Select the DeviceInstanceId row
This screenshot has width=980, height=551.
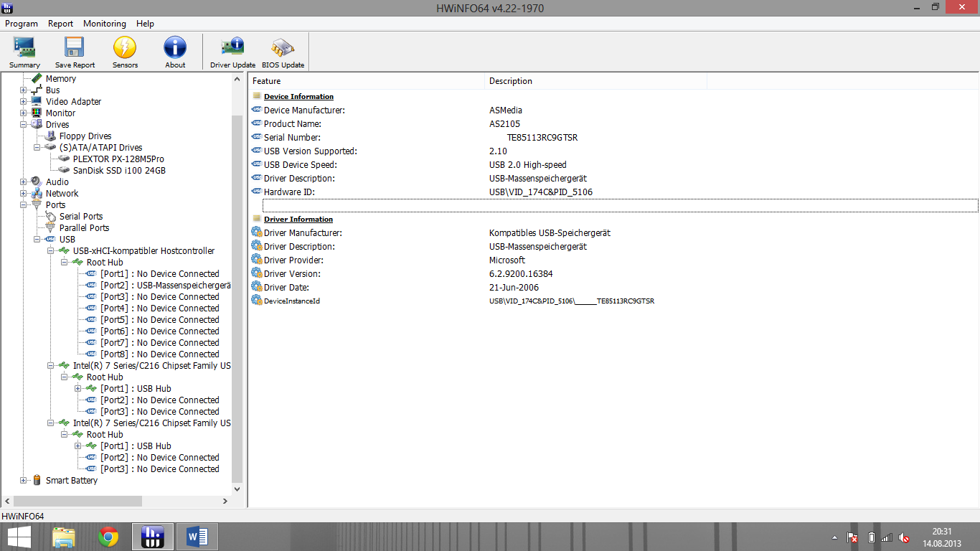614,301
